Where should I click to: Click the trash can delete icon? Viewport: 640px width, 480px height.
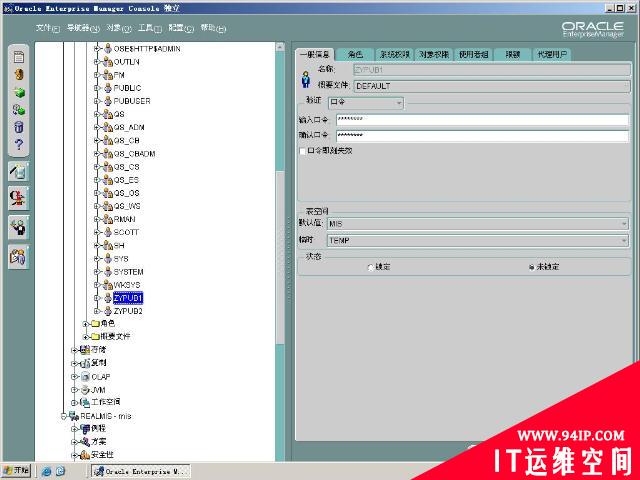19,127
